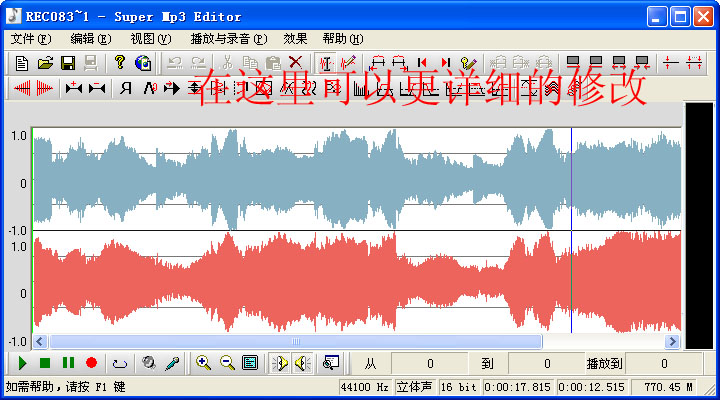Click the fit whole waveform view icon
720x400 pixels.
click(x=250, y=363)
